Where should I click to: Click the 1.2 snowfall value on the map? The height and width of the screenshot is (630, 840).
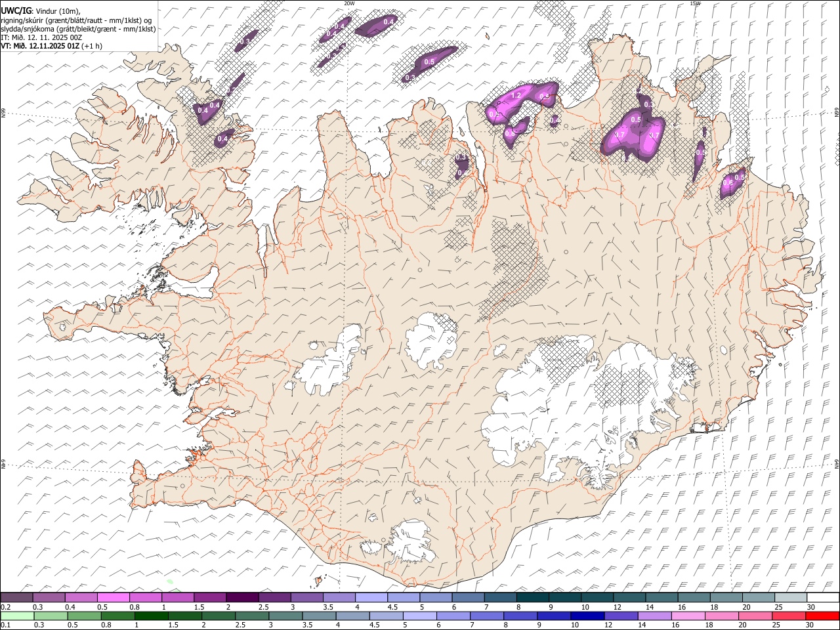pyautogui.click(x=516, y=96)
